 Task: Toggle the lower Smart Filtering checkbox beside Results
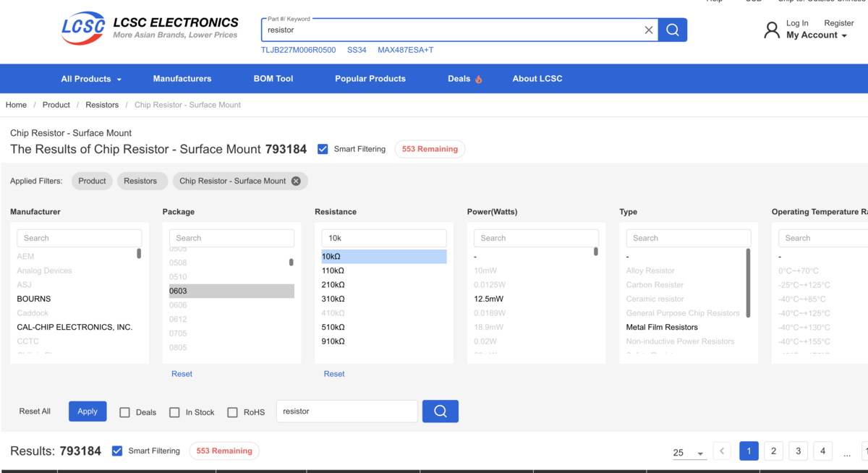click(117, 451)
